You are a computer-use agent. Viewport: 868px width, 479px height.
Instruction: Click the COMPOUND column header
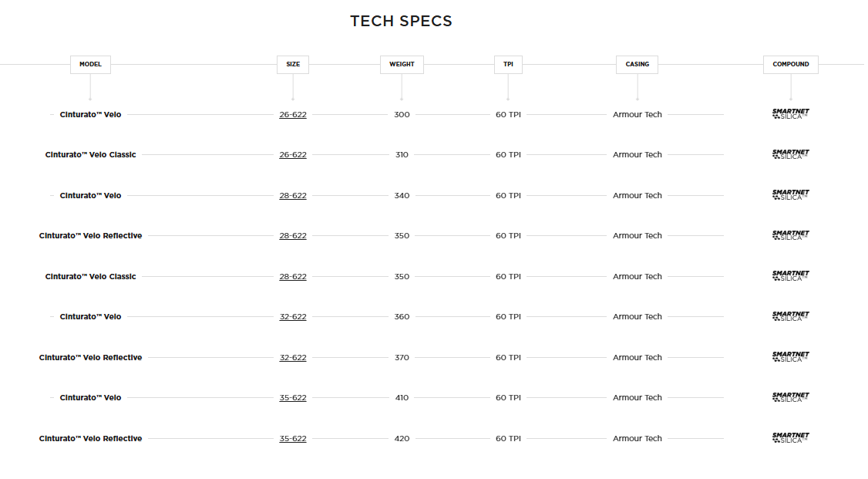point(790,65)
